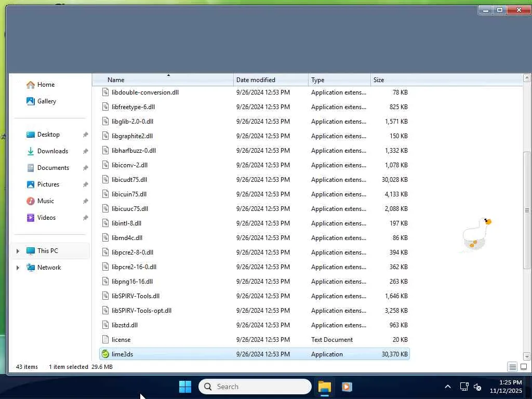Screen dimensions: 532x399
Task: Select the file libintl-8.dll
Action: click(126, 223)
